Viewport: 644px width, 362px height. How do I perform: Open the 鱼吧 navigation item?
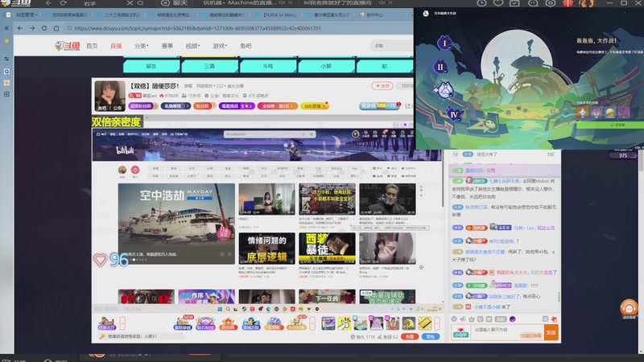tap(246, 46)
